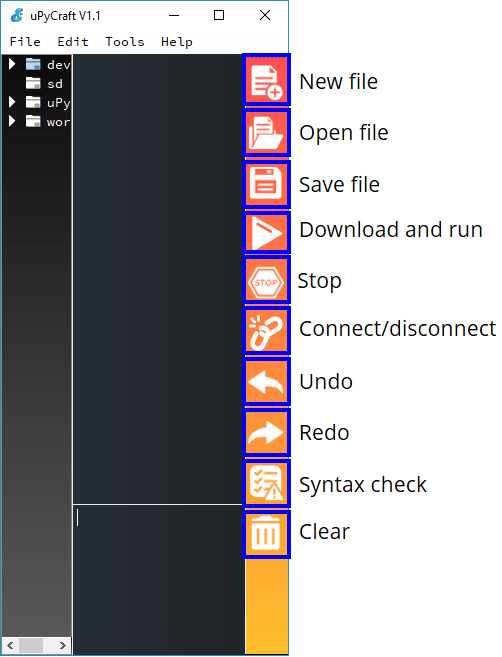
Task: Click the Redo arrow icon
Action: pyautogui.click(x=266, y=433)
